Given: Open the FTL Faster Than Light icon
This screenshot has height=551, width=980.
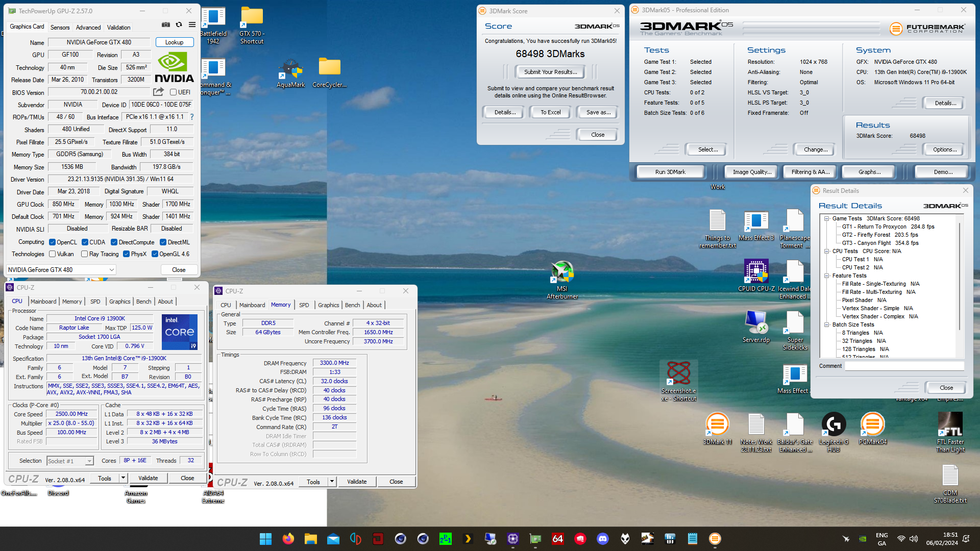Looking at the screenshot, I should coord(950,432).
